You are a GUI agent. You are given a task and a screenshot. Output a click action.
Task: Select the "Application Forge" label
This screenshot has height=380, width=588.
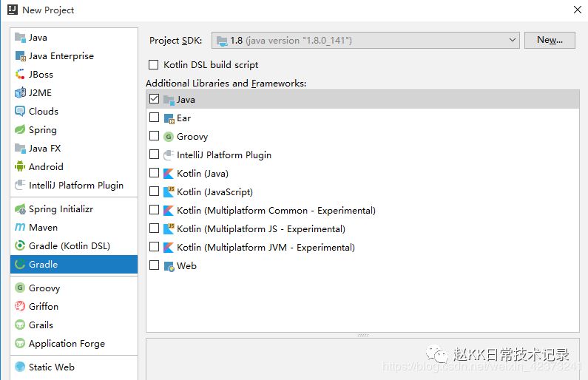(x=67, y=344)
